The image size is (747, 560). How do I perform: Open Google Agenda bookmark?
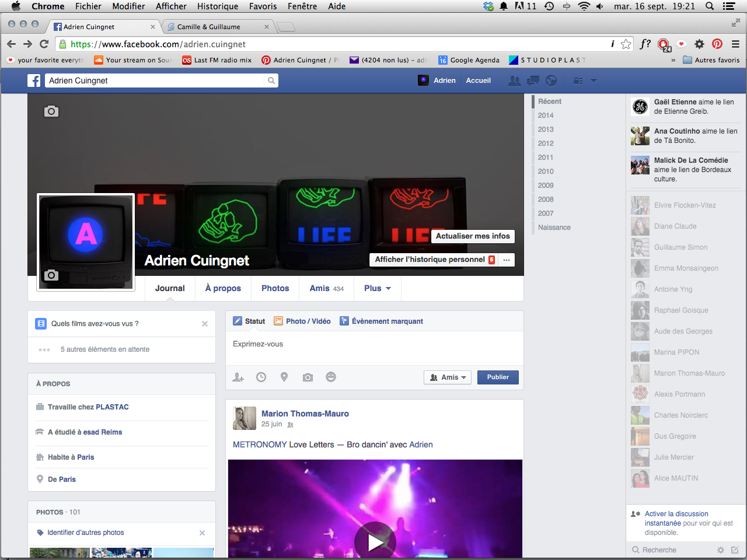469,60
